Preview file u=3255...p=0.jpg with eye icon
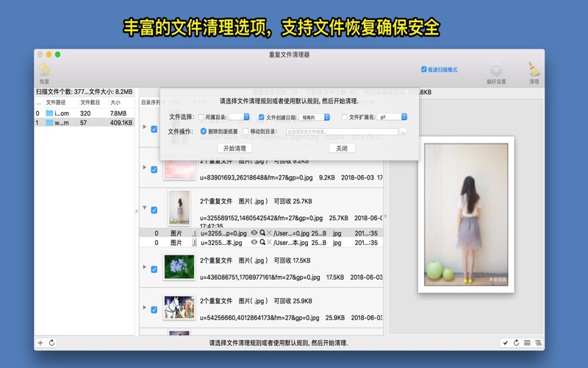This screenshot has width=588, height=368. [254, 233]
